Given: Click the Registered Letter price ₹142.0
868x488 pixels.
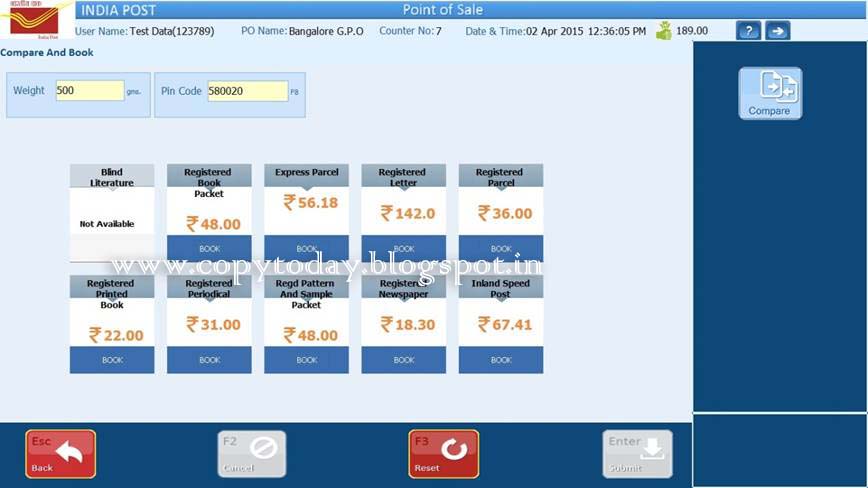Looking at the screenshot, I should point(408,213).
